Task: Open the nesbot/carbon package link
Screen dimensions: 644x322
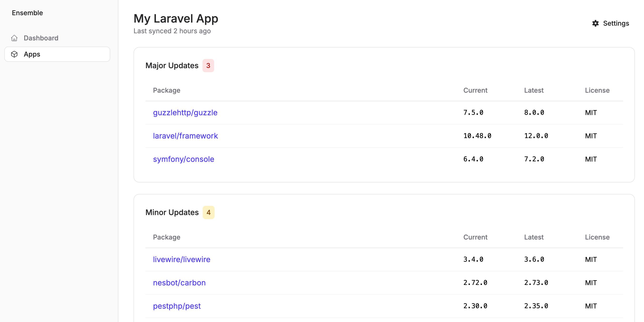Action: click(x=179, y=283)
